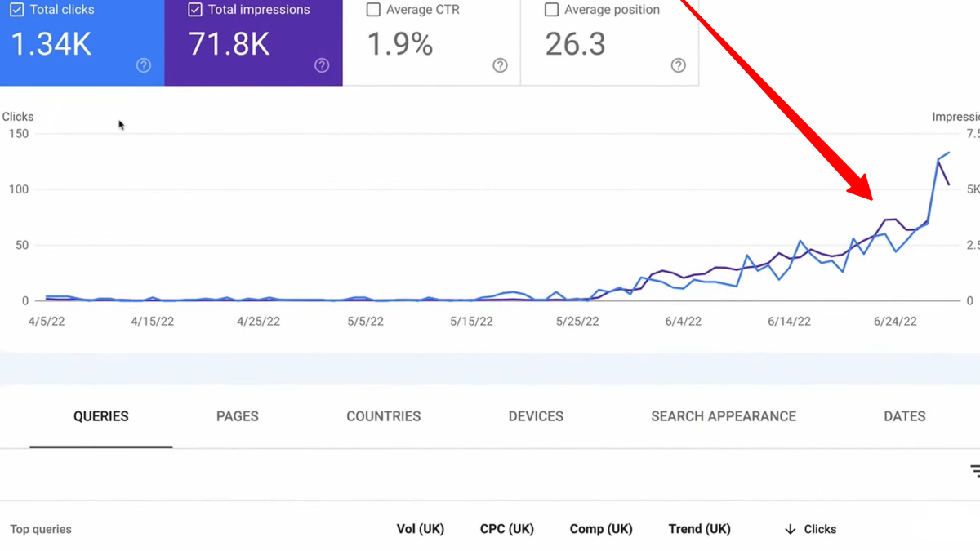Click the 6/4/22 date axis label
980x551 pixels.
click(684, 322)
